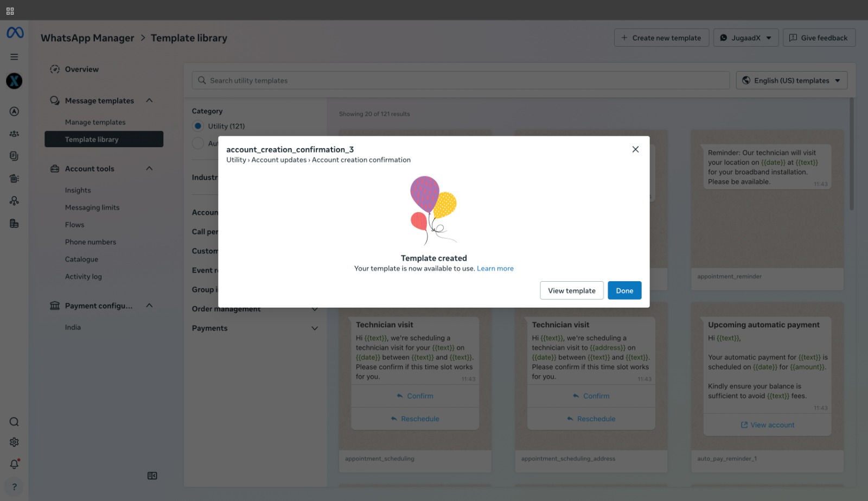Expand the Payments filter section
Image resolution: width=868 pixels, height=501 pixels.
314,328
